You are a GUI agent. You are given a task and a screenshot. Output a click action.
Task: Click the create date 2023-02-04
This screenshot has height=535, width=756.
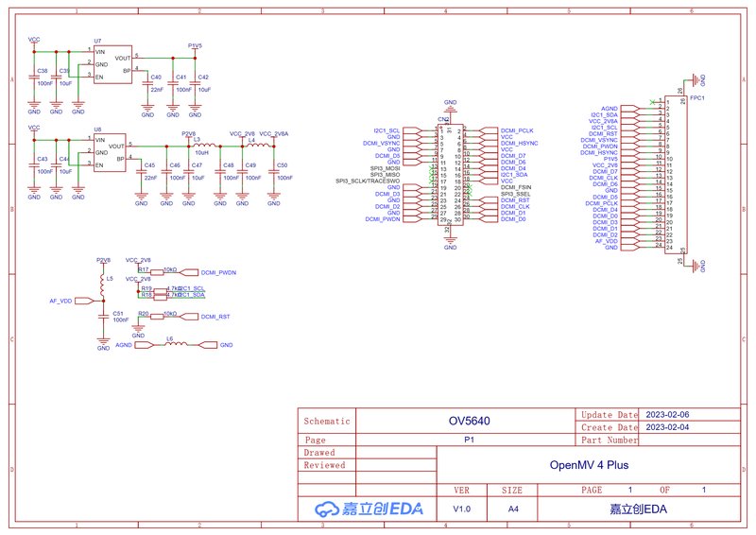pos(667,427)
